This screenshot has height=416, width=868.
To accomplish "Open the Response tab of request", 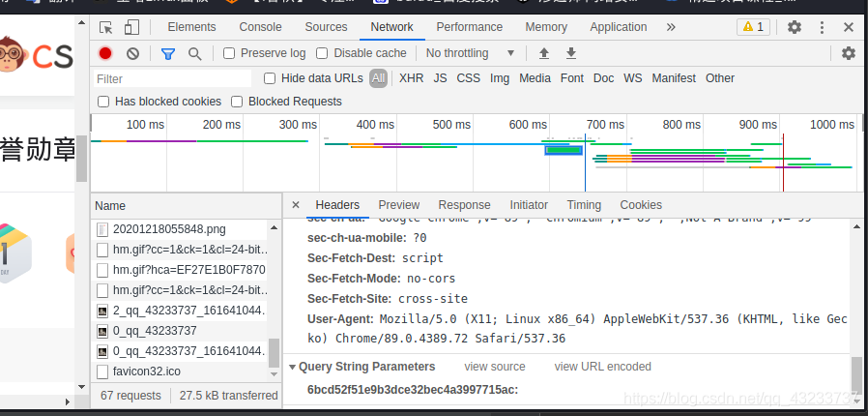I will pyautogui.click(x=464, y=205).
